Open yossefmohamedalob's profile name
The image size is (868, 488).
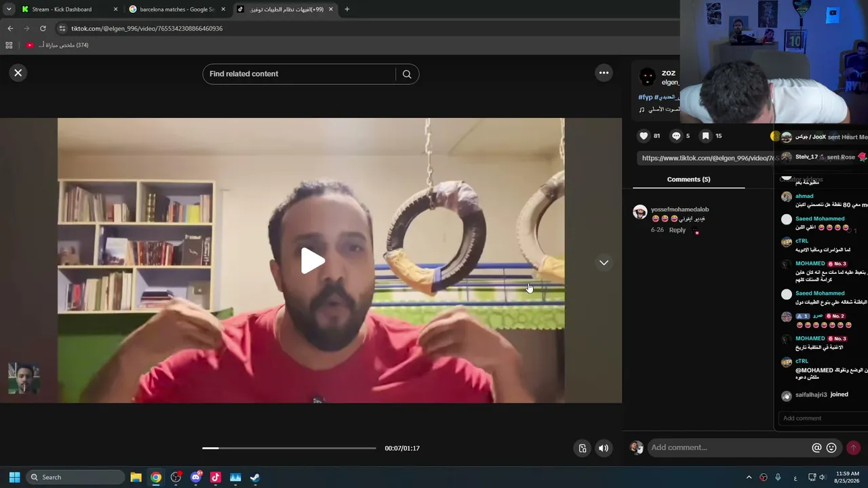click(x=679, y=209)
